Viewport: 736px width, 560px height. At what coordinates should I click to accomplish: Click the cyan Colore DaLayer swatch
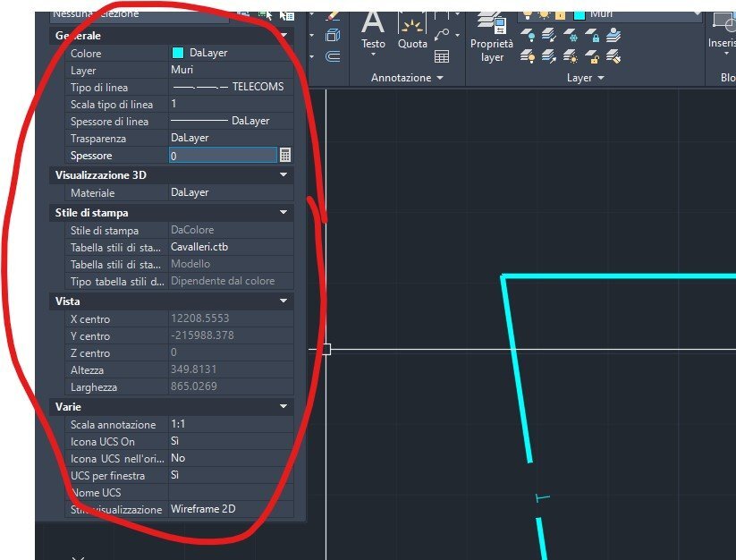tap(178, 53)
